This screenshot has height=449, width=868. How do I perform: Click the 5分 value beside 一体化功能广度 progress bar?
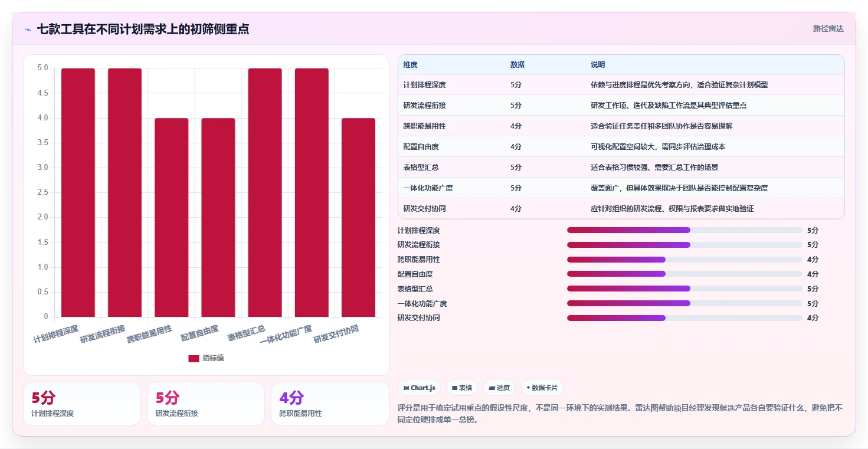point(813,304)
